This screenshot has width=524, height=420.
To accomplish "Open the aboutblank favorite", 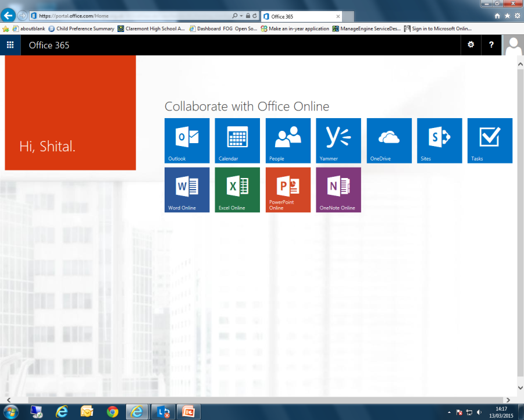I will [x=28, y=29].
